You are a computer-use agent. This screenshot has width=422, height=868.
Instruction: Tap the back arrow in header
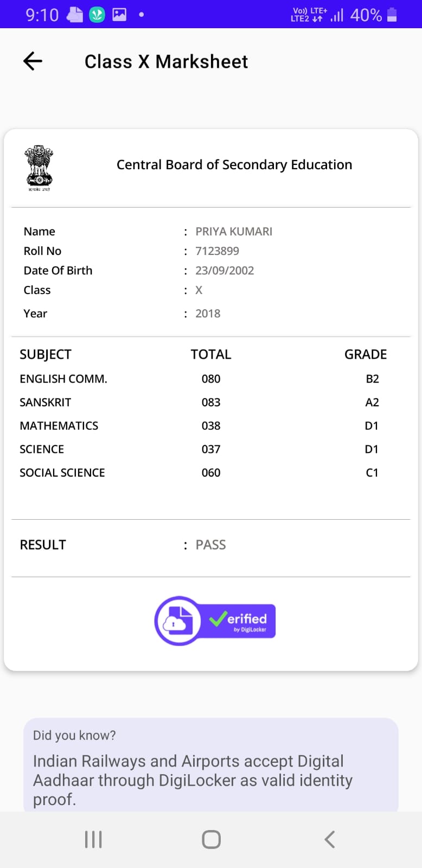(x=33, y=61)
